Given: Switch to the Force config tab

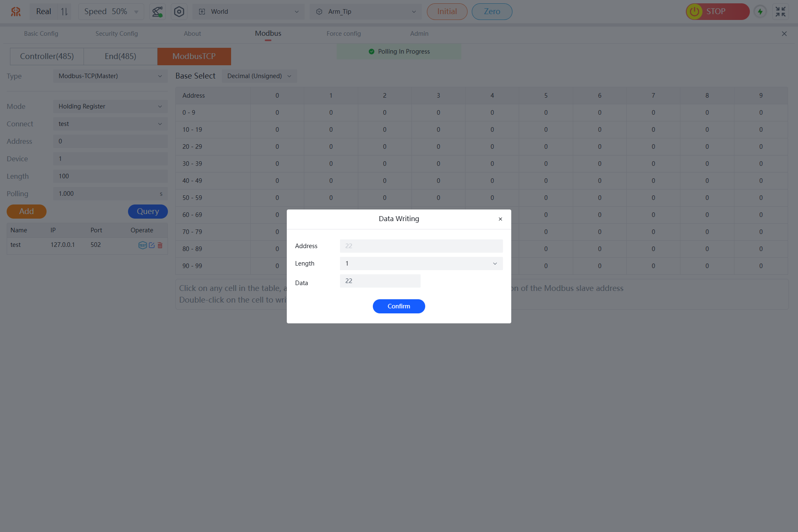Looking at the screenshot, I should pos(343,34).
